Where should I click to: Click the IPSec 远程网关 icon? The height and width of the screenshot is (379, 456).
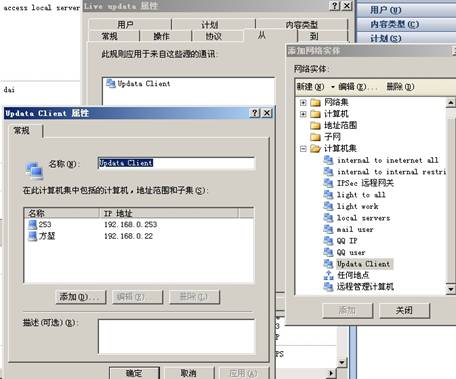click(x=328, y=183)
